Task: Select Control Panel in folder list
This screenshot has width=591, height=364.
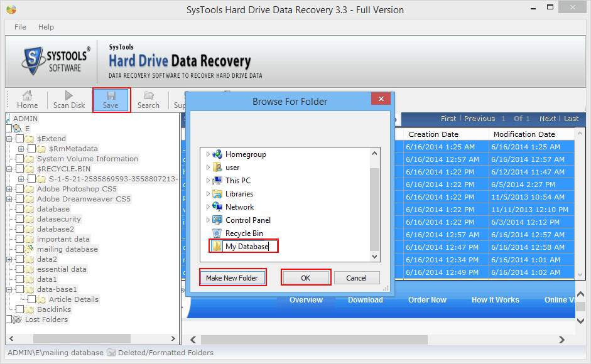Action: [247, 220]
